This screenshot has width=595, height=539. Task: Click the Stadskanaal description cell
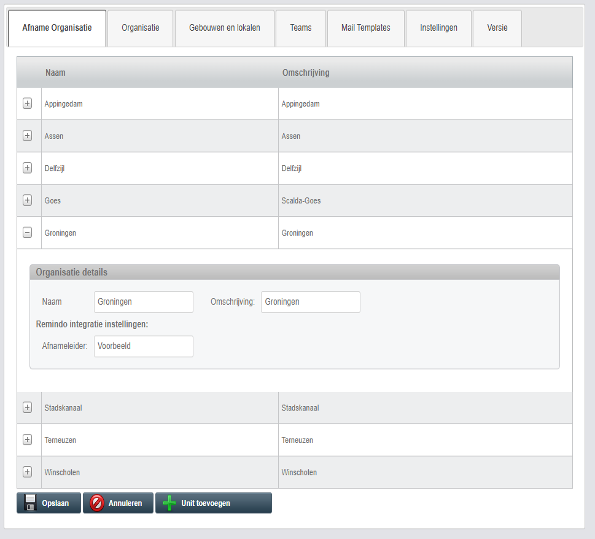tap(425, 408)
